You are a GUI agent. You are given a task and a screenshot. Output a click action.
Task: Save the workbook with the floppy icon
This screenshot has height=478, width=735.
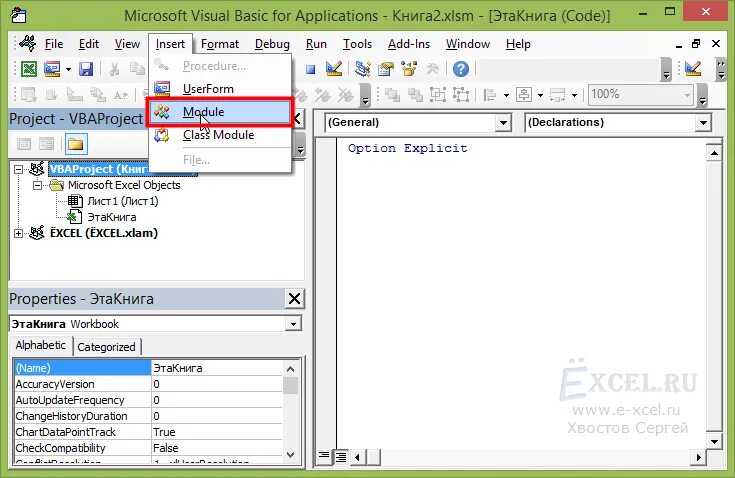pyautogui.click(x=86, y=69)
